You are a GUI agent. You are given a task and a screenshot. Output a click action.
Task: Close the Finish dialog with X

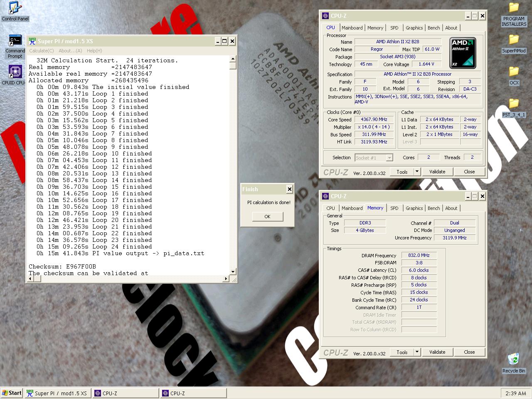point(290,189)
